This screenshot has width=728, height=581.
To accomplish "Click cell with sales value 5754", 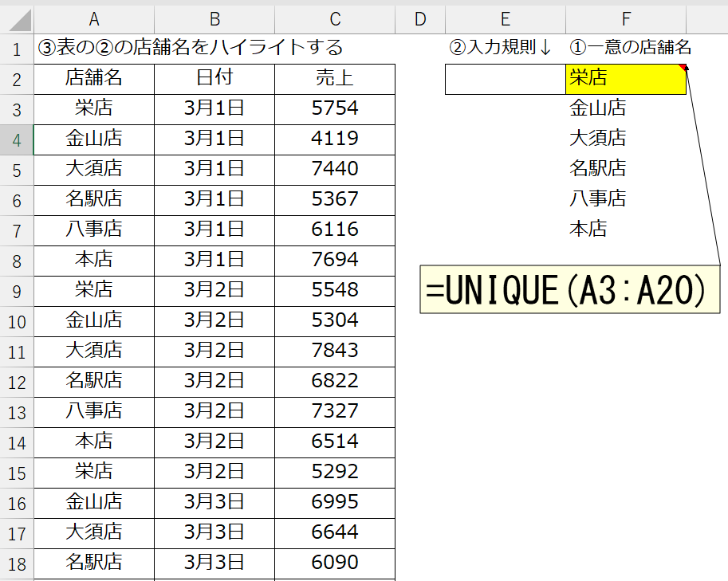I will tap(335, 109).
